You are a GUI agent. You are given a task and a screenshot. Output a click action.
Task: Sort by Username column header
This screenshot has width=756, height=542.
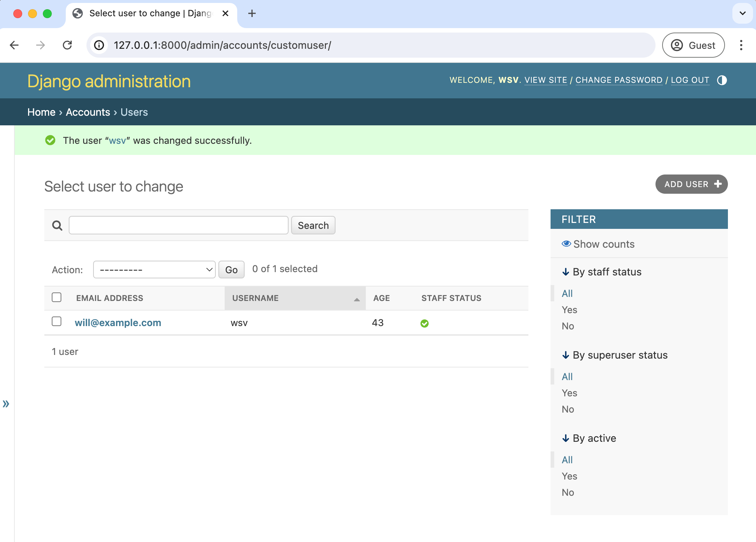[255, 298]
